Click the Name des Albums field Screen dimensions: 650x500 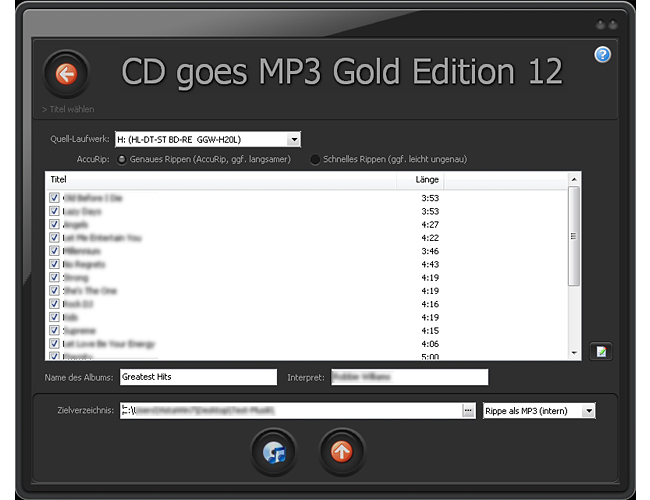[199, 377]
